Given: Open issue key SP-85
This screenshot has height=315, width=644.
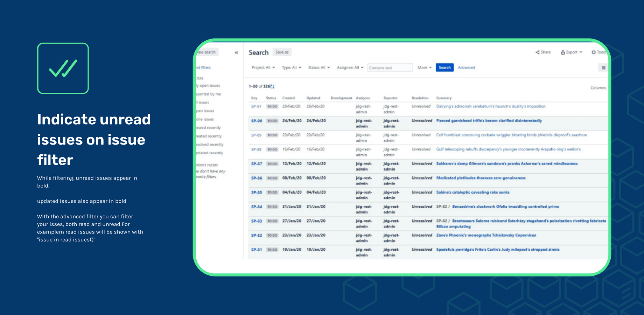Looking at the screenshot, I should (257, 192).
